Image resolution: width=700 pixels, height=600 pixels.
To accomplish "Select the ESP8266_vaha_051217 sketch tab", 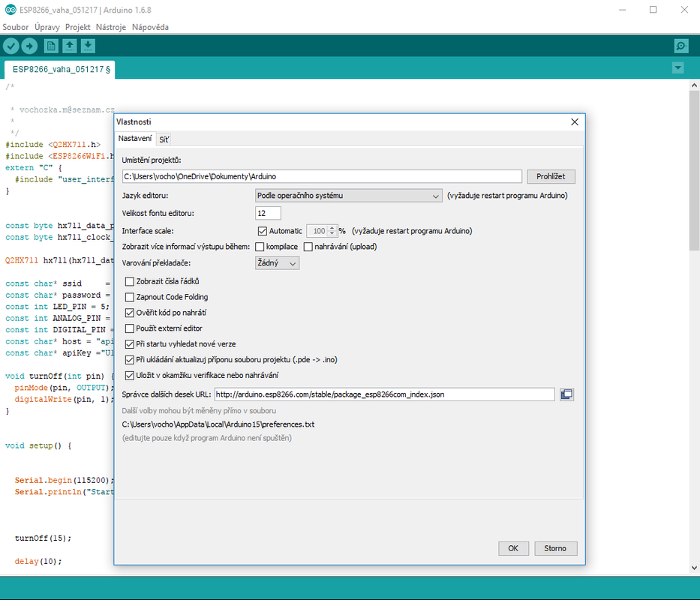I will click(60, 69).
